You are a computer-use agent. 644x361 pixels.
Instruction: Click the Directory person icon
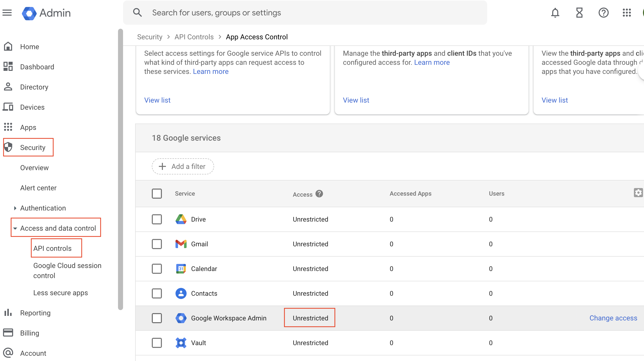[8, 87]
